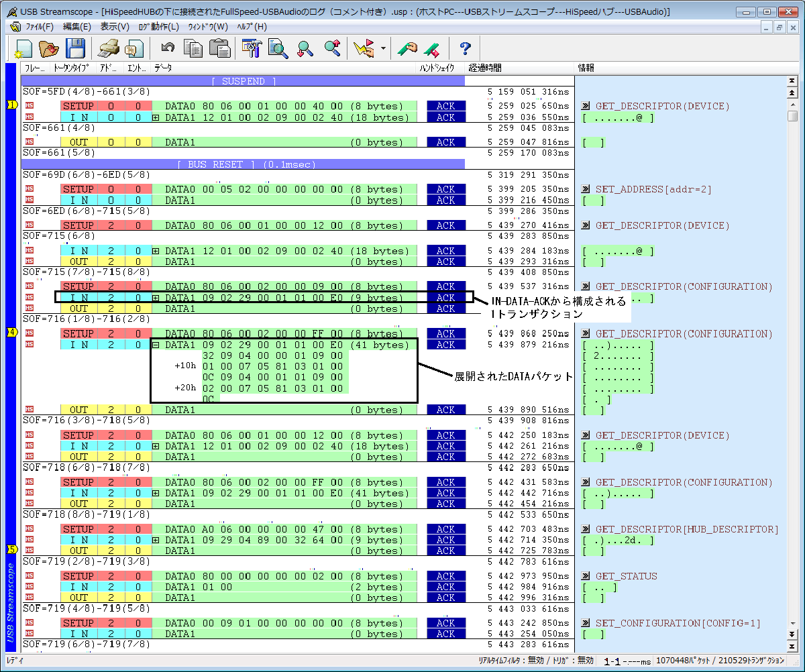Click the arrow icon beside SET_CONFIGURATION[CONFIG=1]
Screen dimensions: 805x672
pyautogui.click(x=586, y=624)
